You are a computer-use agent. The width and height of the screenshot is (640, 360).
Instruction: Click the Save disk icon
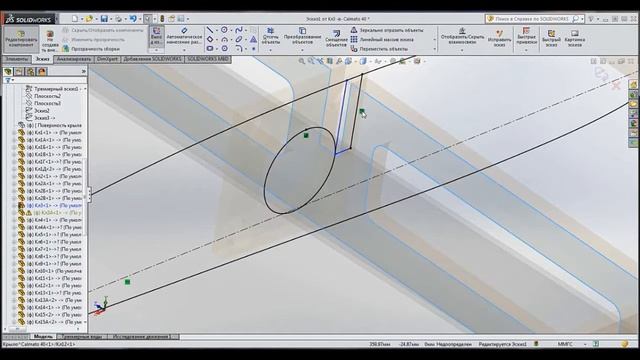click(104, 19)
